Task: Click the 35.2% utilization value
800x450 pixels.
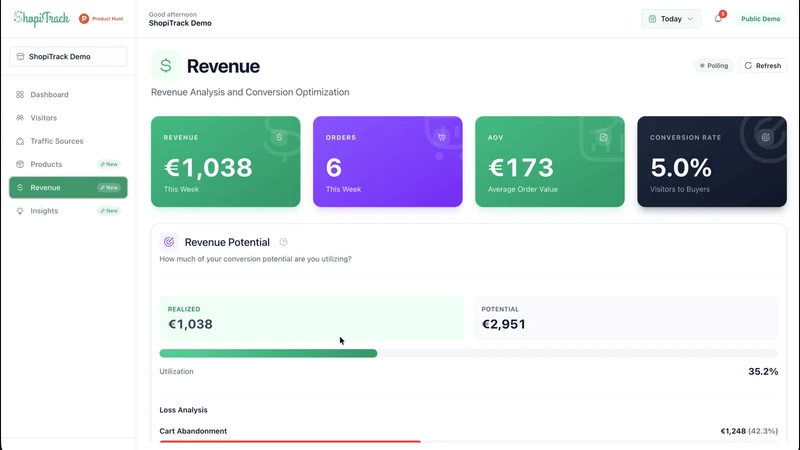Action: tap(763, 371)
